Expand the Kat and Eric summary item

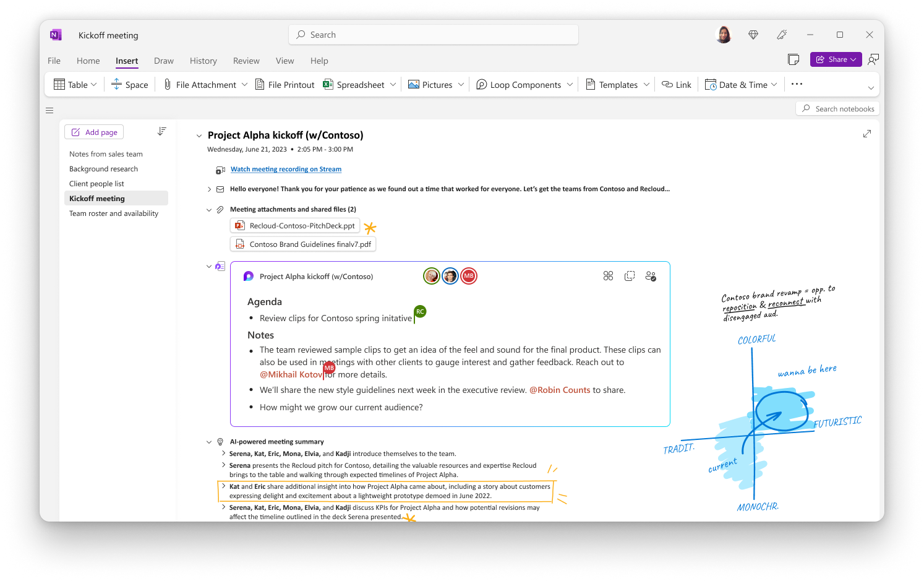click(x=223, y=487)
